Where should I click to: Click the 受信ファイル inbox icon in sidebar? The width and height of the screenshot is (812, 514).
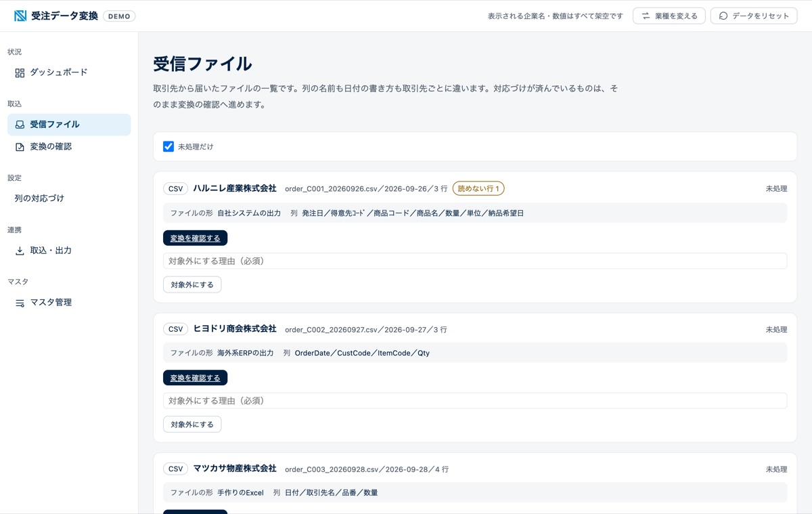tap(20, 125)
